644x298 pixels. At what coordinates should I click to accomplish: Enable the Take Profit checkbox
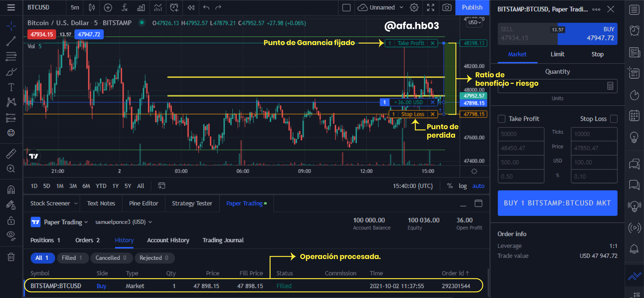click(502, 119)
